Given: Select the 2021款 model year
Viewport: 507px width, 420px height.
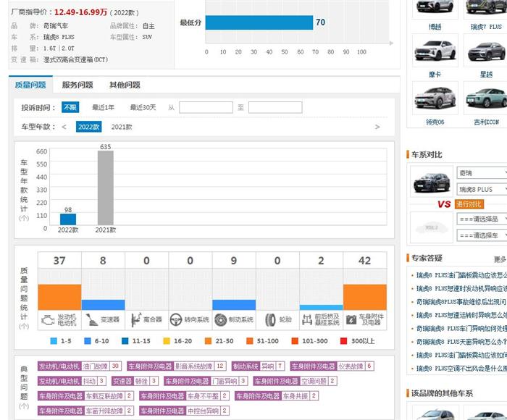Looking at the screenshot, I should click(x=122, y=127).
